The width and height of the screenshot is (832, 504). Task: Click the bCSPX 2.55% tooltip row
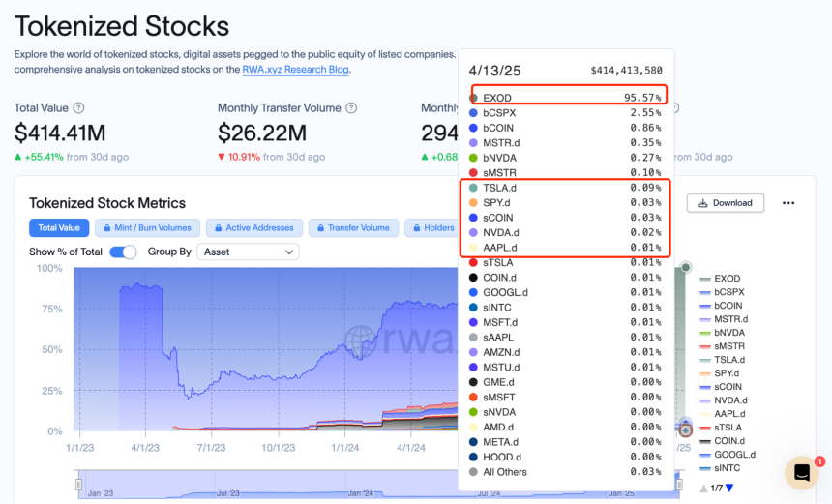tap(566, 113)
